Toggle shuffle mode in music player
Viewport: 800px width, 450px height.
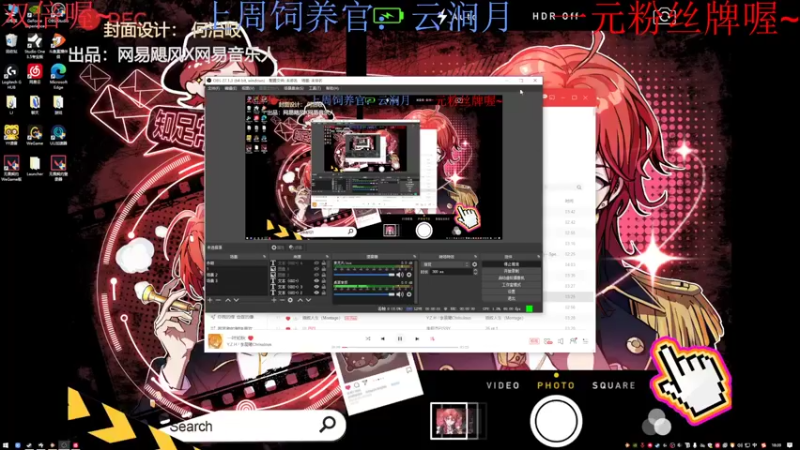point(368,338)
